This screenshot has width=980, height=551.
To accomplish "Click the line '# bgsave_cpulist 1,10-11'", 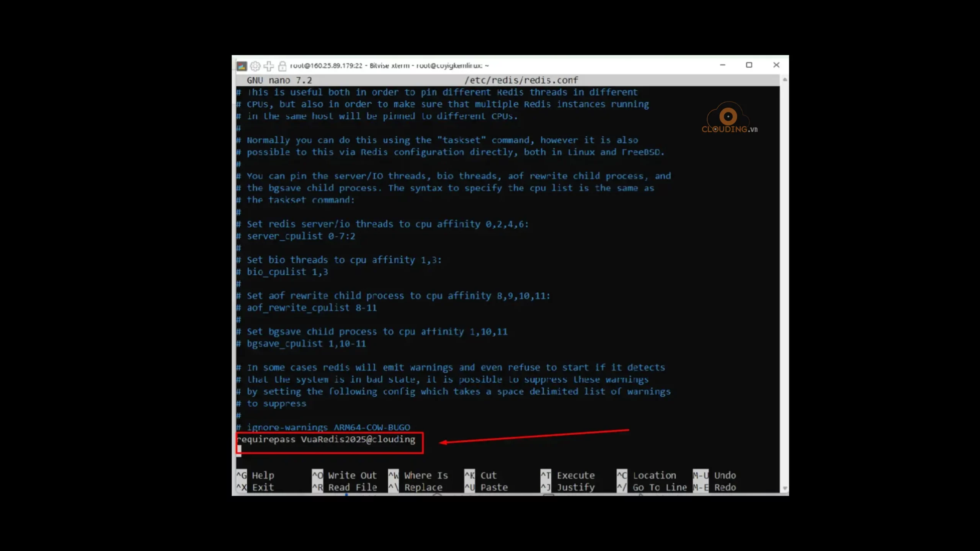I will (x=301, y=344).
